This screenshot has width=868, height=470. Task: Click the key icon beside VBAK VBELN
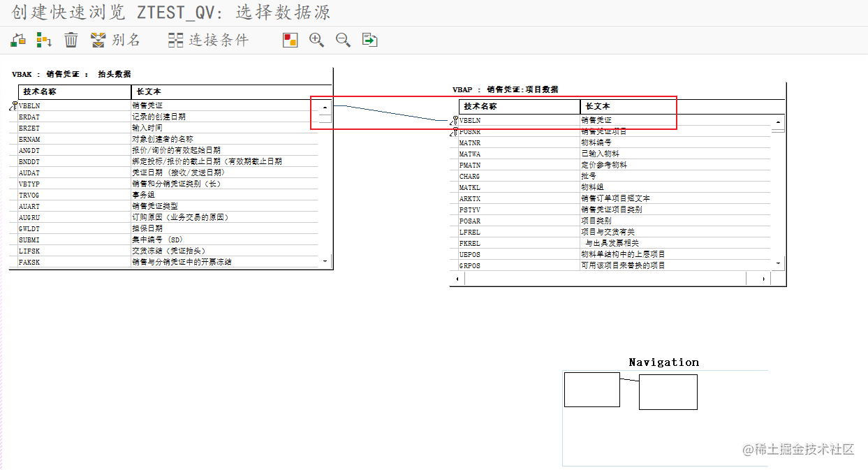pos(14,105)
